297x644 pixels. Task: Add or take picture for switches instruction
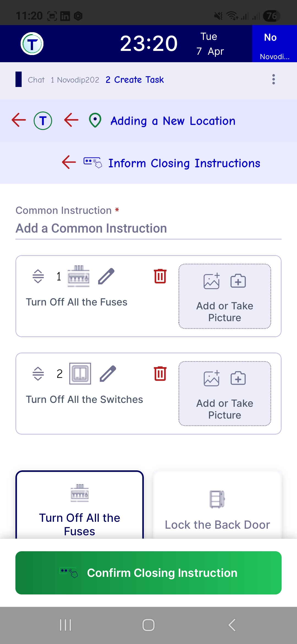(x=225, y=394)
